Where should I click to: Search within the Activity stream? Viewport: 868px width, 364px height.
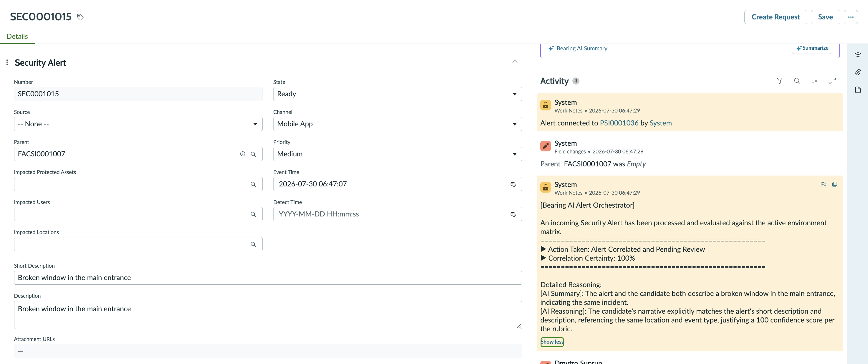coord(797,81)
